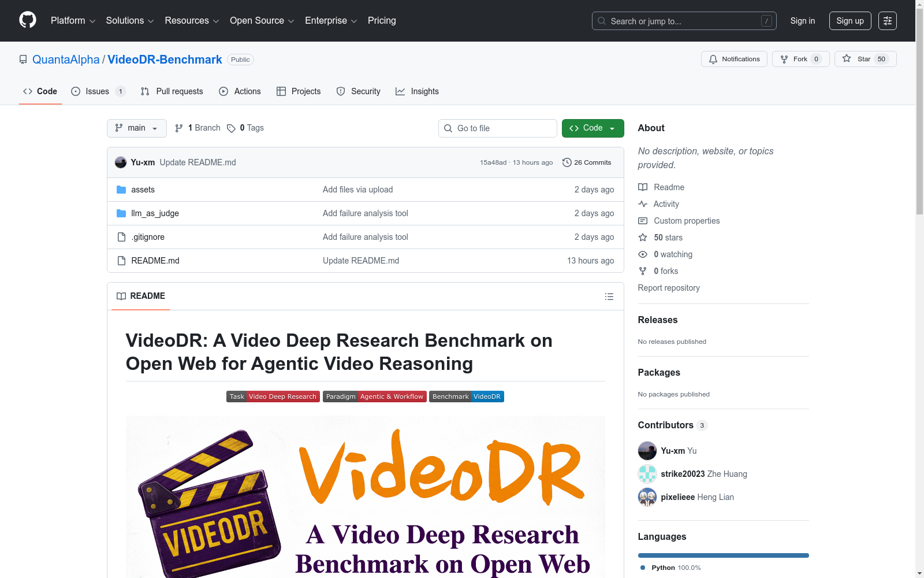Expand the Solutions menu
Screen dimensions: 924x578
[x=130, y=21]
